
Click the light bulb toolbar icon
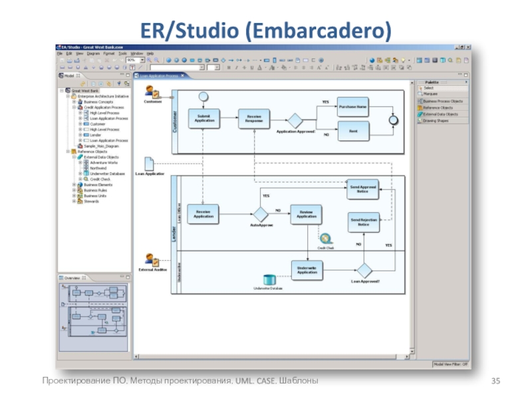pos(403,60)
